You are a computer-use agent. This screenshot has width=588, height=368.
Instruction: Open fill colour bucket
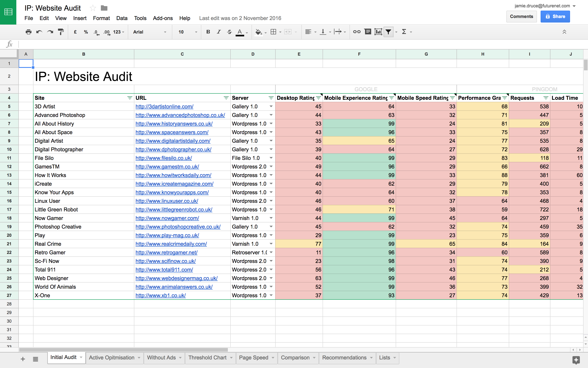(x=258, y=32)
